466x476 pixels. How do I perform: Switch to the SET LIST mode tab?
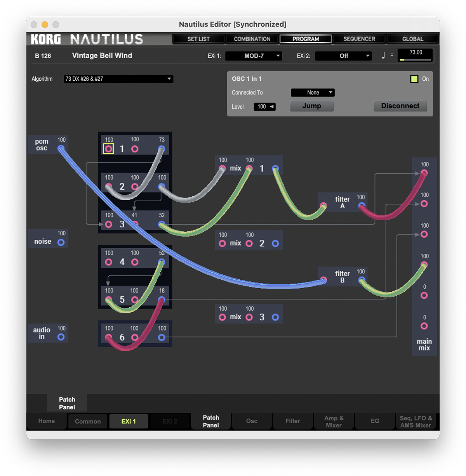tap(198, 39)
